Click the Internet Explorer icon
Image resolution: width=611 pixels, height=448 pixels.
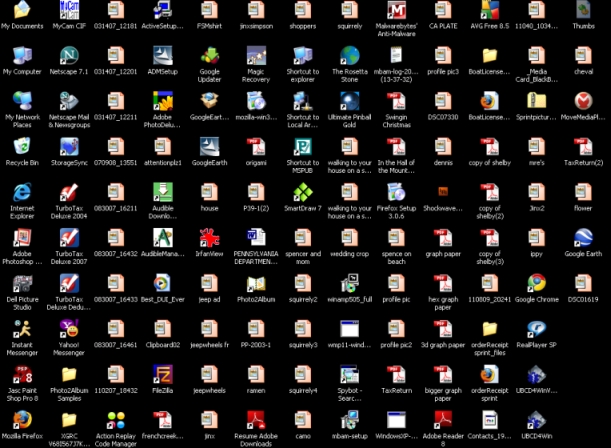pos(22,192)
